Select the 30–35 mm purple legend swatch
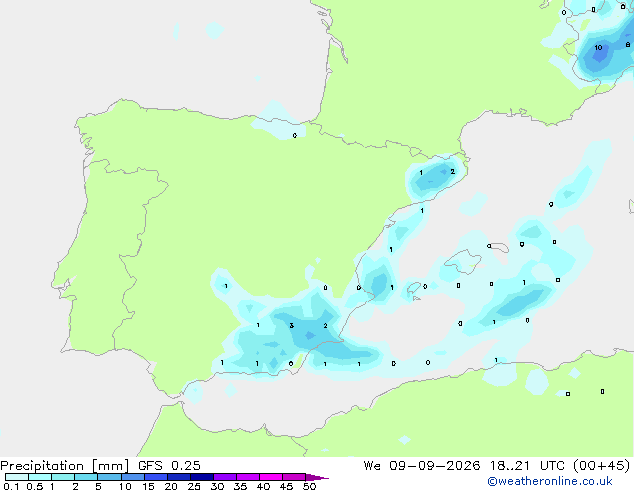Image resolution: width=634 pixels, height=490 pixels. coord(225,477)
